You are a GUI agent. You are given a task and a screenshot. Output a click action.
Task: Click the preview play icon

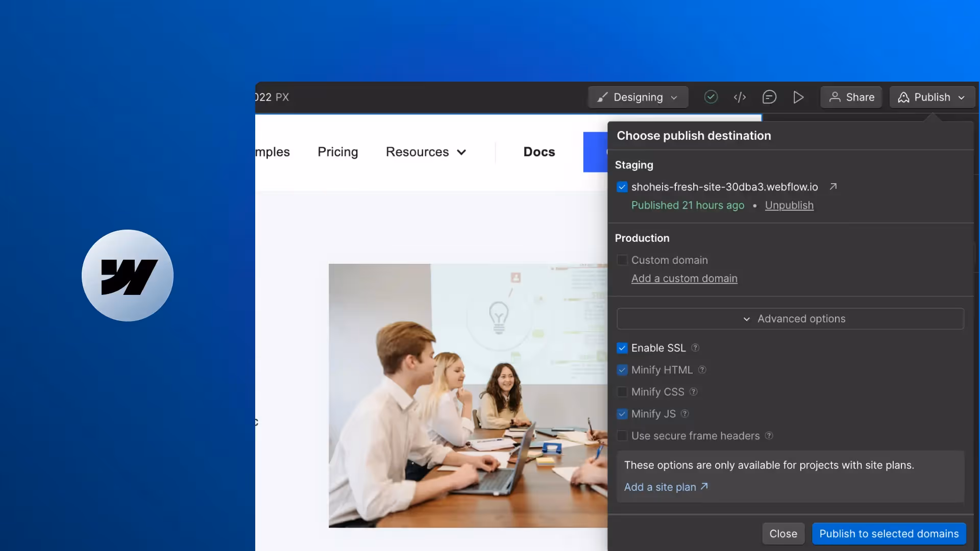point(798,97)
